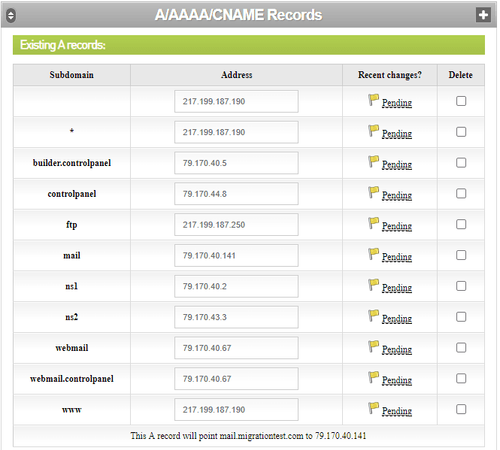Viewport: 500px width, 450px height.
Task: Click address field of blank subdomain row
Action: [236, 101]
